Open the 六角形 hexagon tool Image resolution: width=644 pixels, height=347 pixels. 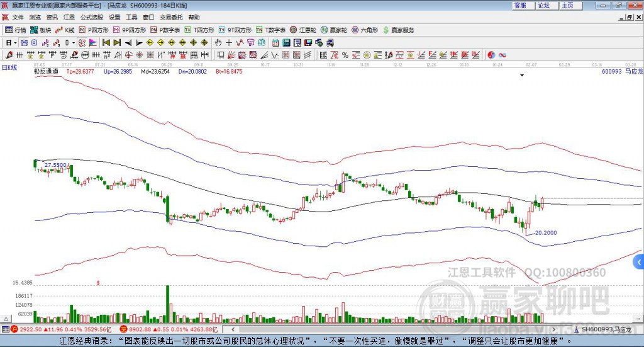365,30
